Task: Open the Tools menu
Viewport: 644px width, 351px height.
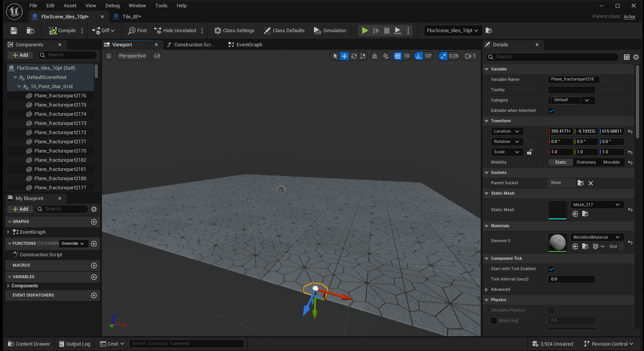Action: coord(161,6)
